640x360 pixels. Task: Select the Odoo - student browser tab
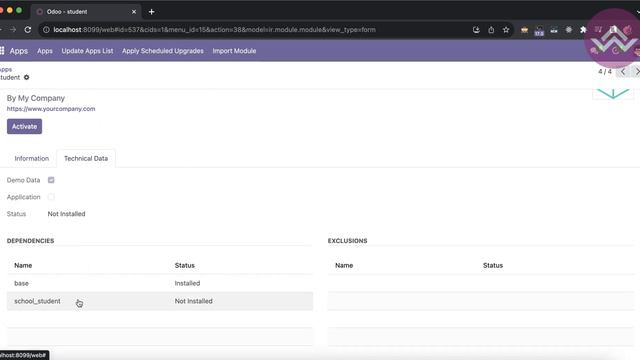point(86,12)
